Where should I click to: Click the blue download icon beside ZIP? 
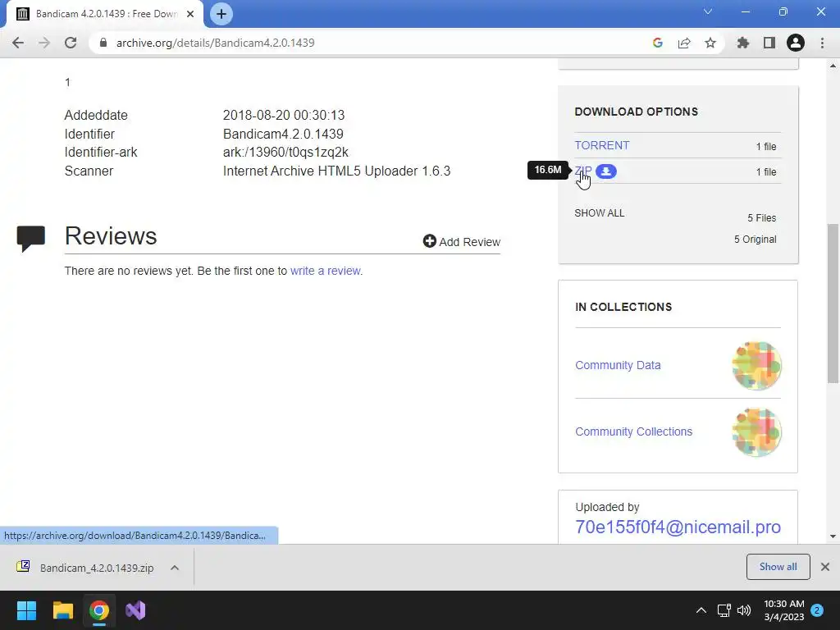pyautogui.click(x=606, y=171)
